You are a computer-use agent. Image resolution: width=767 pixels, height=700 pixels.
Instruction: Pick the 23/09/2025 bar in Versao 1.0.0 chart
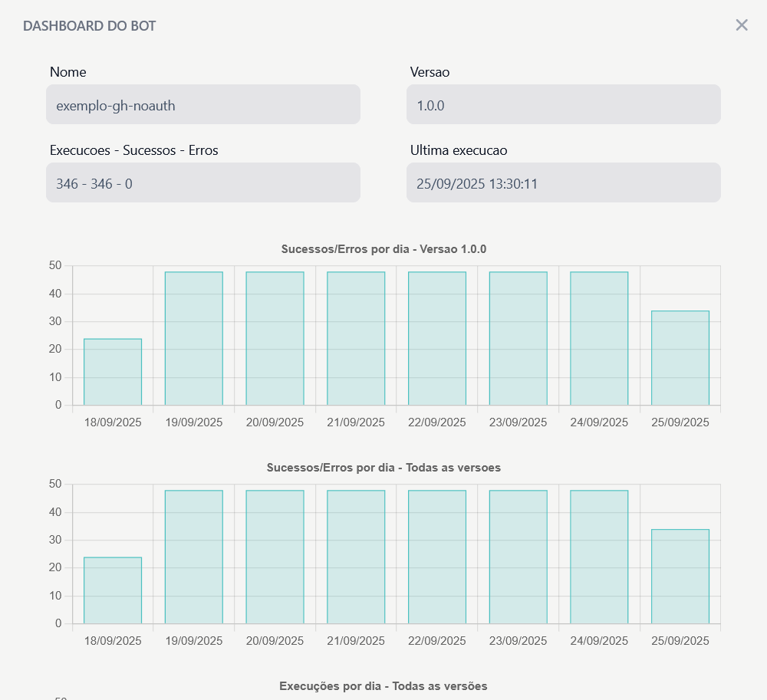[x=518, y=339]
